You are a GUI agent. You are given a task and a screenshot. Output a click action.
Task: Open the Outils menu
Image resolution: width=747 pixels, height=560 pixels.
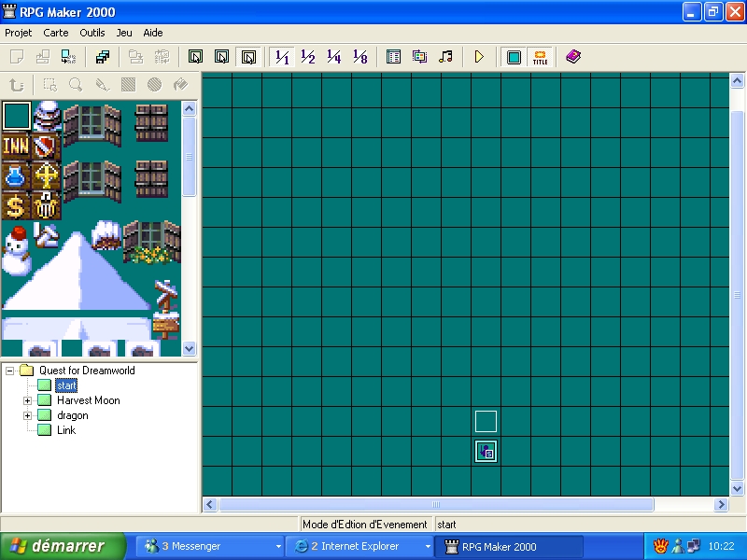[x=92, y=33]
